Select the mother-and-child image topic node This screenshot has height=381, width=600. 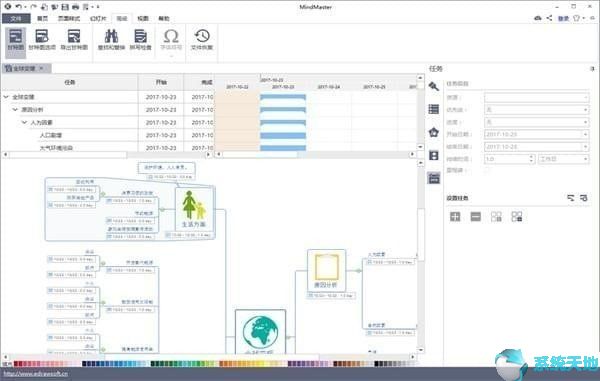click(194, 209)
